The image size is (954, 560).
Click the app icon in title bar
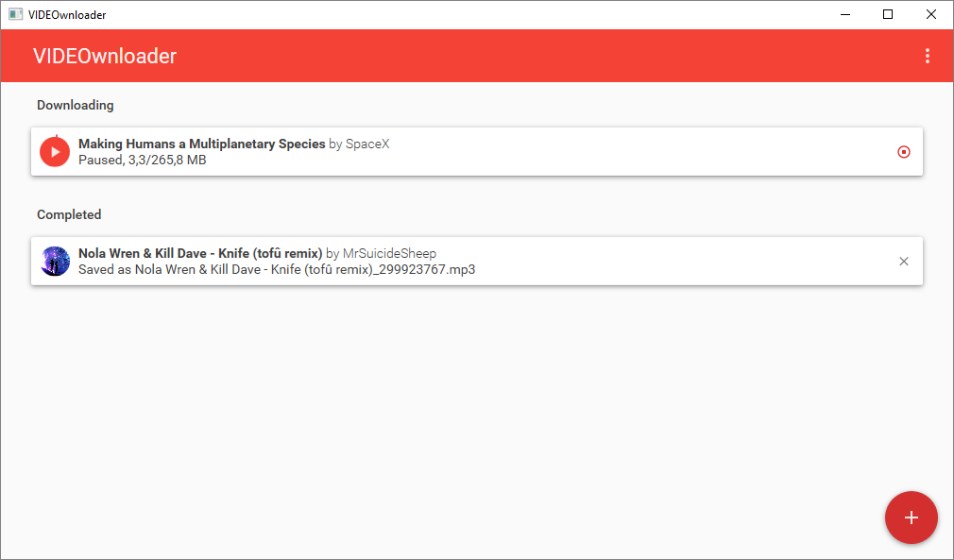15,14
